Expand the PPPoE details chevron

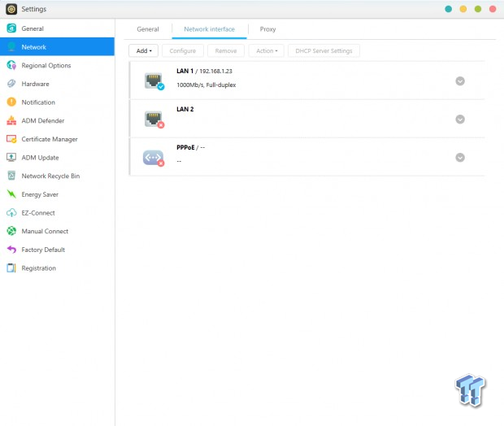pos(460,158)
